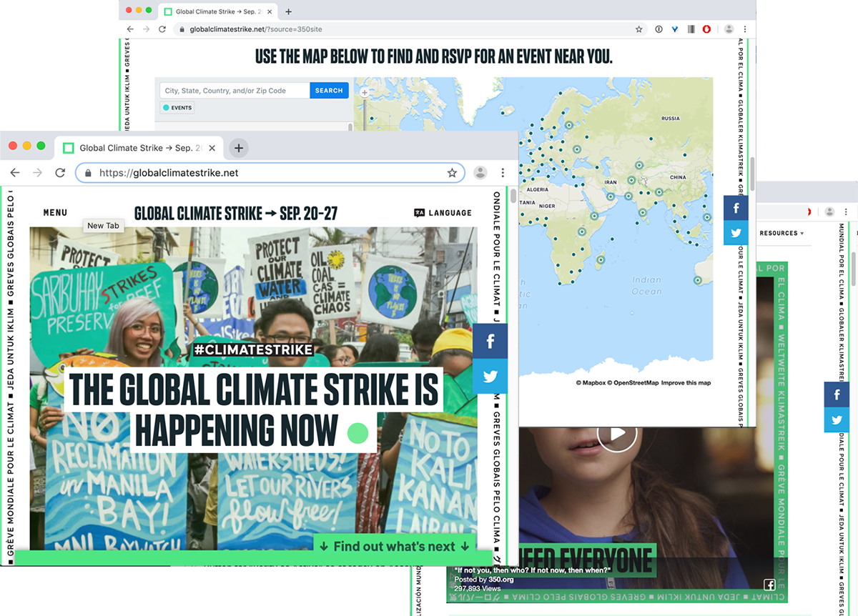This screenshot has width=858, height=616.
Task: Close the Global Climate Strike tab in map window
Action: pyautogui.click(x=268, y=11)
